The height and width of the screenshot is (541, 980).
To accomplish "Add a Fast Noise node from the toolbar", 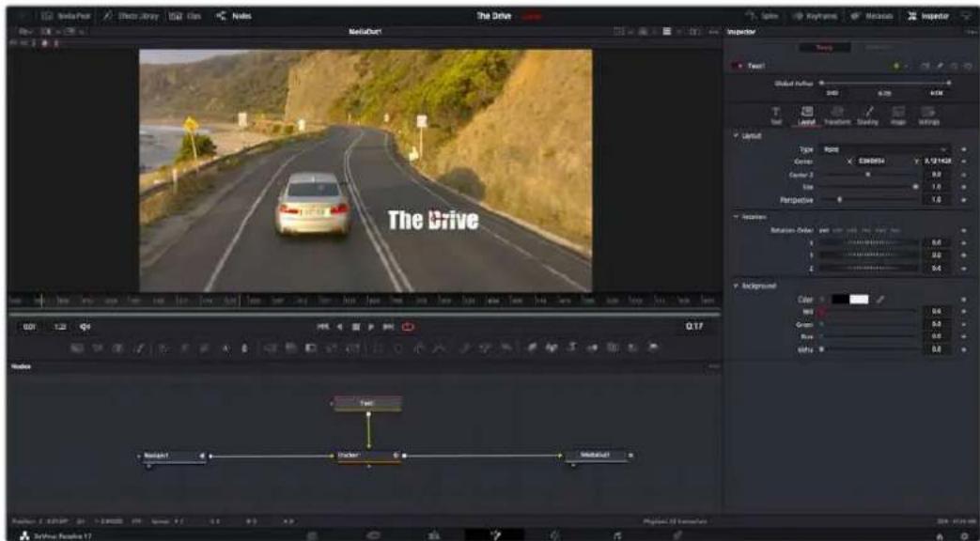I will coord(97,348).
